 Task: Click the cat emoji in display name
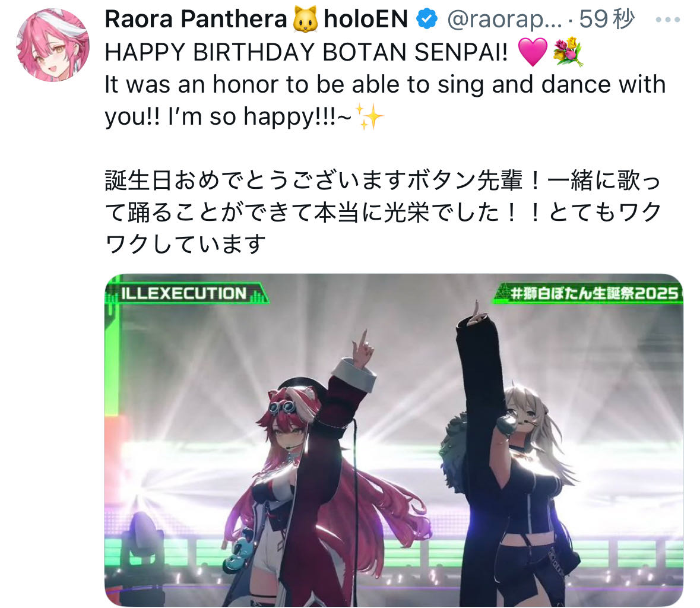(x=305, y=19)
